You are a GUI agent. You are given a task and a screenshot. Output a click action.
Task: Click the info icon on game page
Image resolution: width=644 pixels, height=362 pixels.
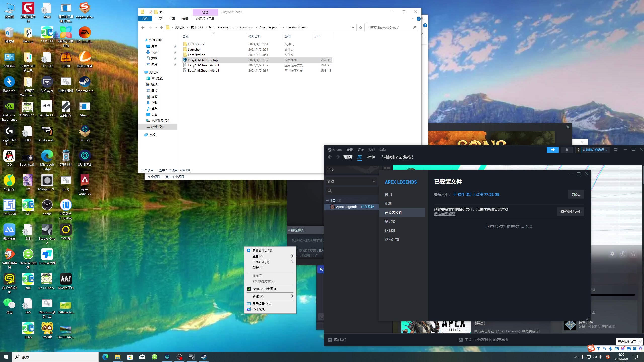(x=623, y=254)
